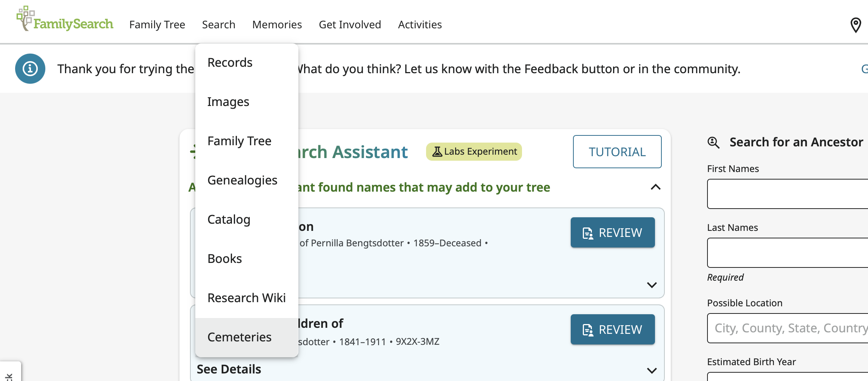Click the TUTORIAL button
868x381 pixels.
(617, 152)
